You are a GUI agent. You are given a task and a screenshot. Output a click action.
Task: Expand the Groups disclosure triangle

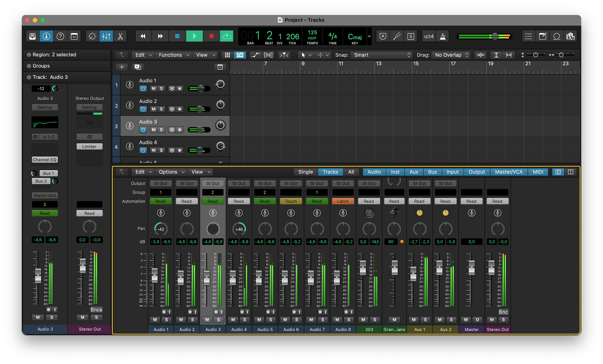[x=29, y=66]
